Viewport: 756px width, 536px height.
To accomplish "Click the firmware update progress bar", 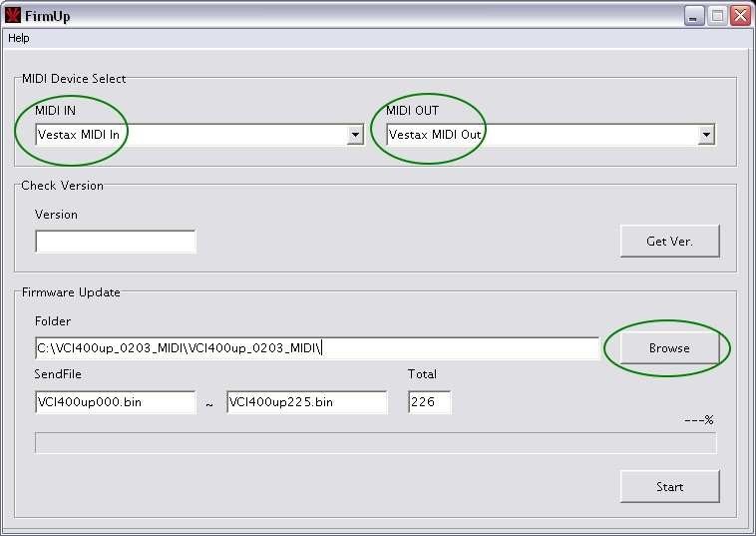I will tap(376, 443).
